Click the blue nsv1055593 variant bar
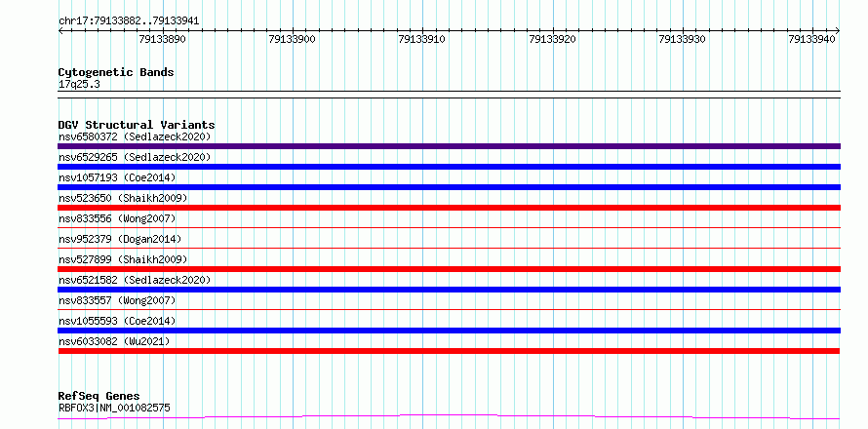 tap(449, 331)
